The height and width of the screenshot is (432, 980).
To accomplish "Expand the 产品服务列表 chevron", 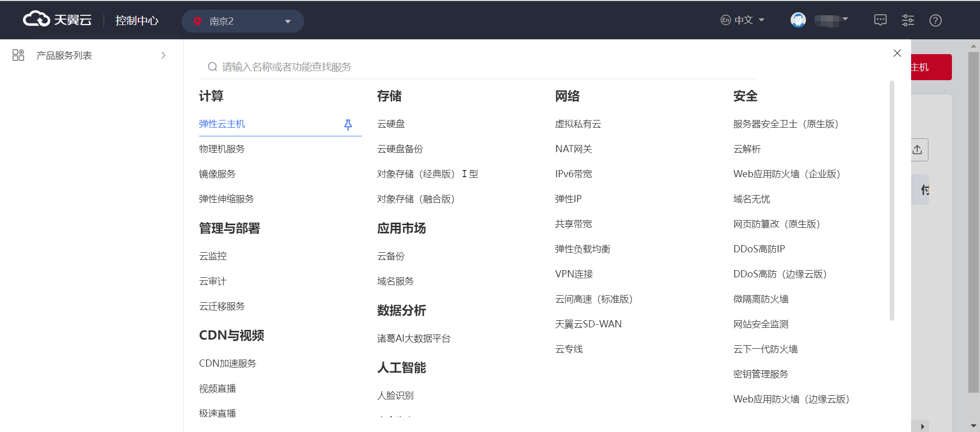I will pos(163,55).
